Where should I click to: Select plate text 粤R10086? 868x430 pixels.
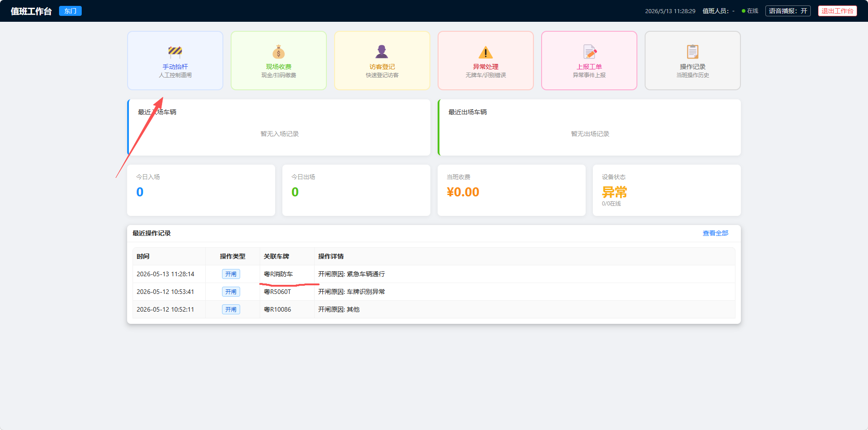coord(277,309)
